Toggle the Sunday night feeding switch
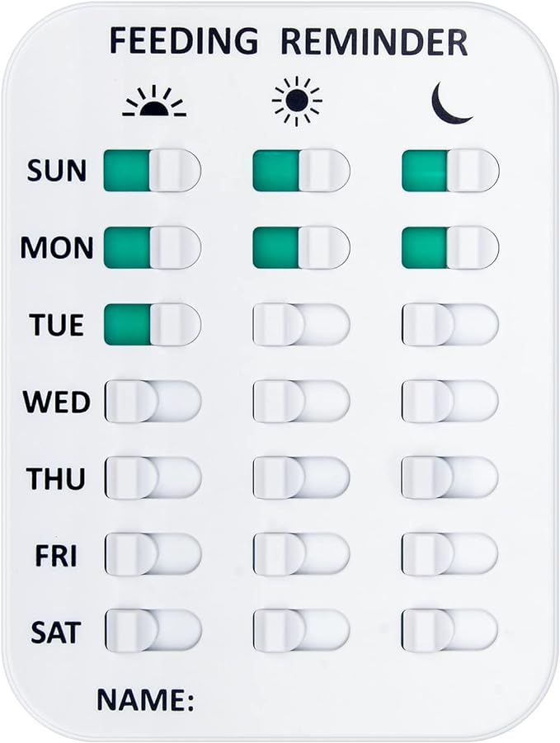The image size is (560, 743). 450,171
